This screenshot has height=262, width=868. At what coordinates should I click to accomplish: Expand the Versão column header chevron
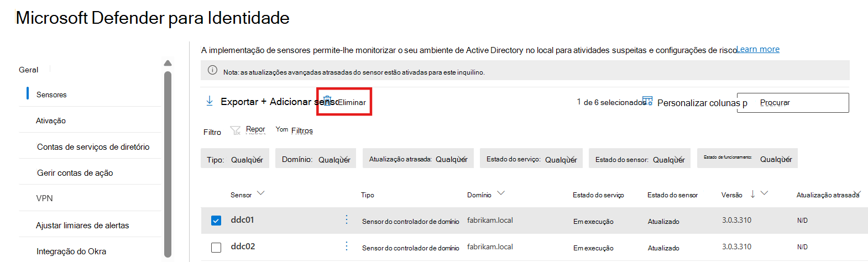(765, 193)
